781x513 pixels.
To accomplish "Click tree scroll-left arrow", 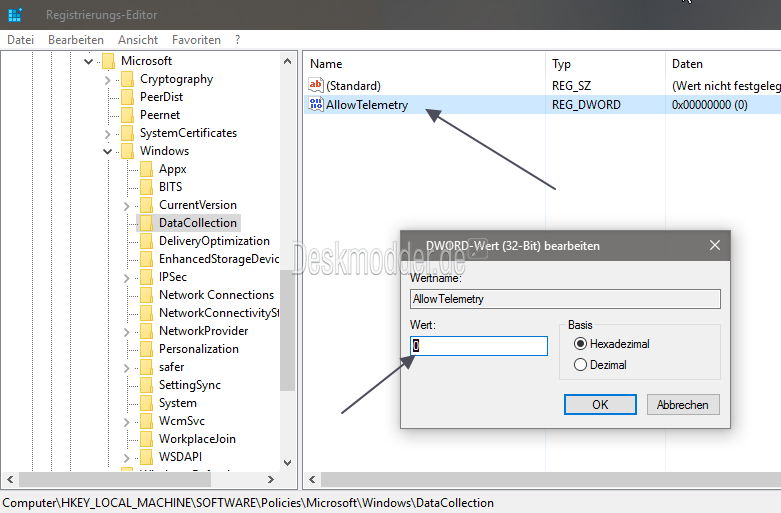I will pyautogui.click(x=10, y=480).
